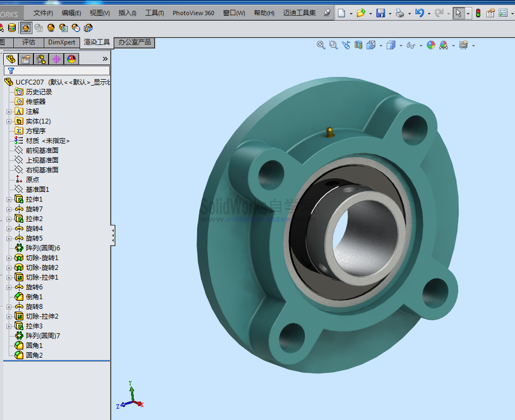
Task: Click the Print icon
Action: [x=400, y=13]
